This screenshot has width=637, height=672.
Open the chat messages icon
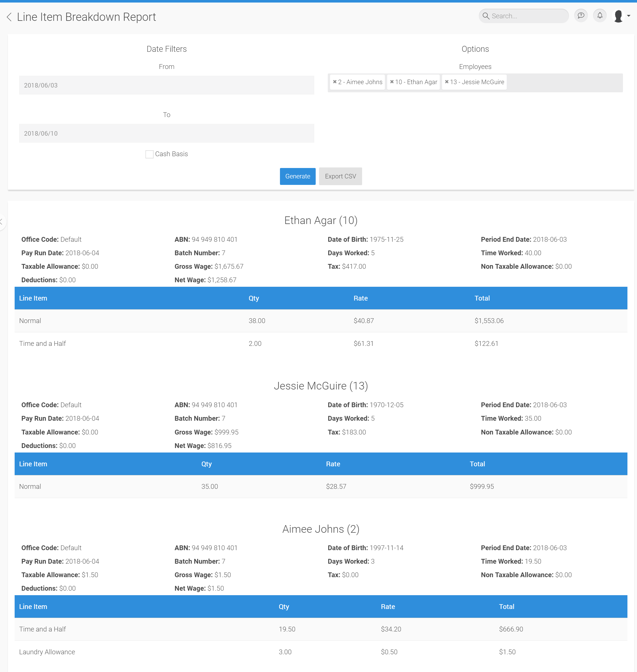[581, 16]
